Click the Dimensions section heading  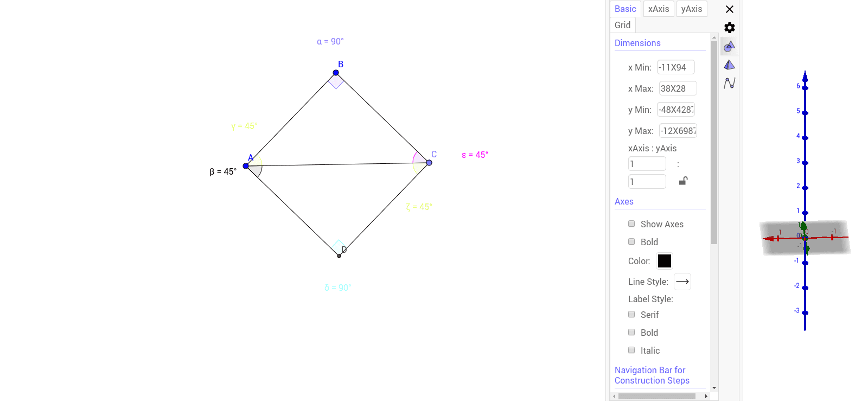point(637,43)
